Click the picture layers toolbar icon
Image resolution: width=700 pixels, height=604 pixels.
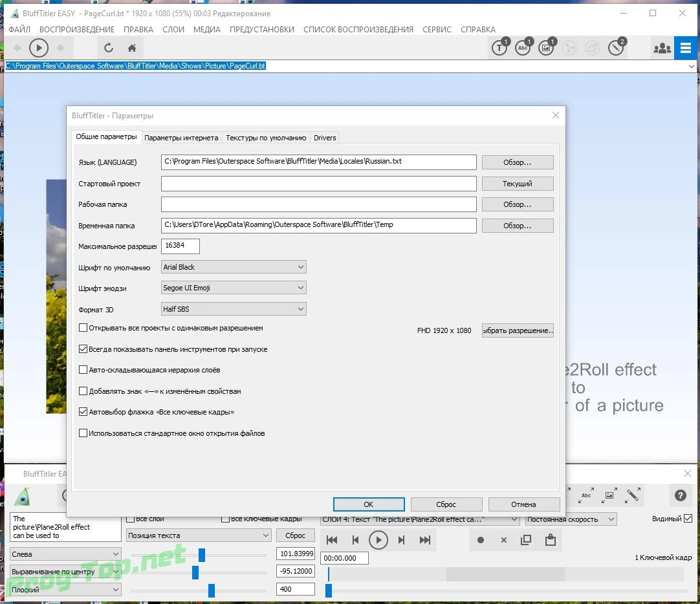(x=546, y=47)
